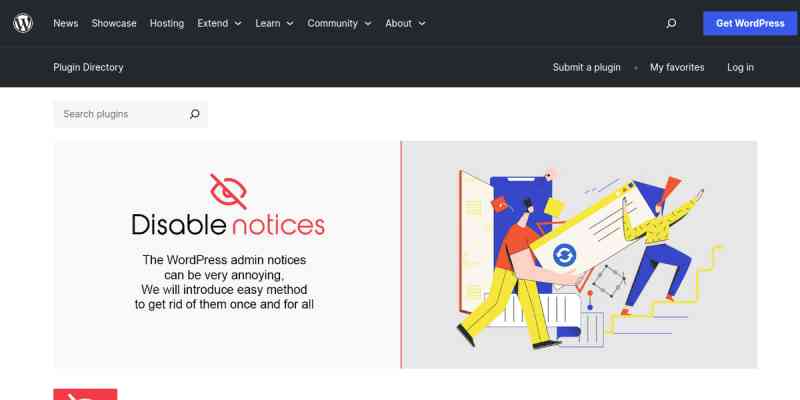Viewport: 800px width, 400px height.
Task: Click the crossed-out eye logo in banner
Action: pyautogui.click(x=228, y=190)
